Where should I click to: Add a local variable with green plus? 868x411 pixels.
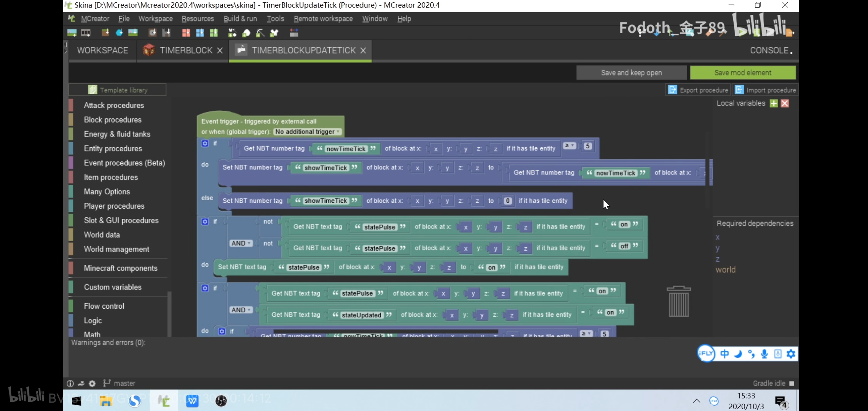[x=774, y=104]
